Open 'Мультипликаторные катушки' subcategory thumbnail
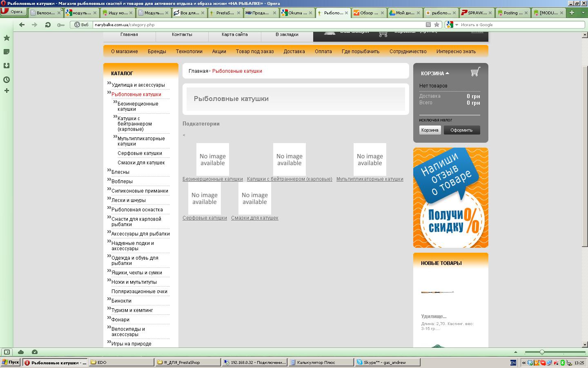This screenshot has height=368, width=588. (370, 159)
